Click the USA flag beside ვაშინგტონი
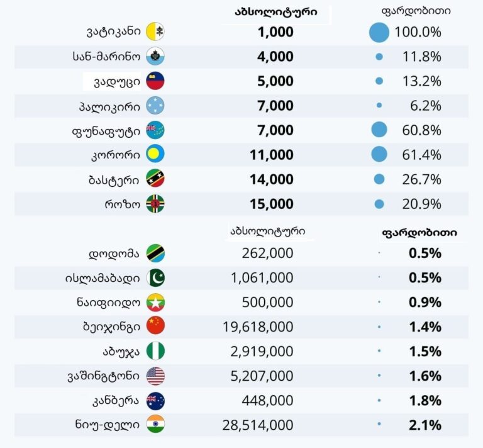Screen dimensions: 483x448 (155, 376)
